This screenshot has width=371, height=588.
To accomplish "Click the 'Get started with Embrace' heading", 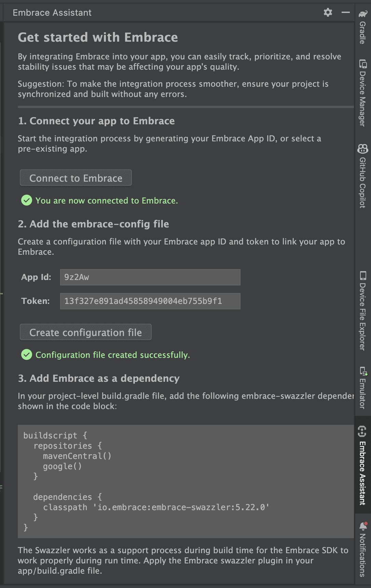I will [x=98, y=37].
